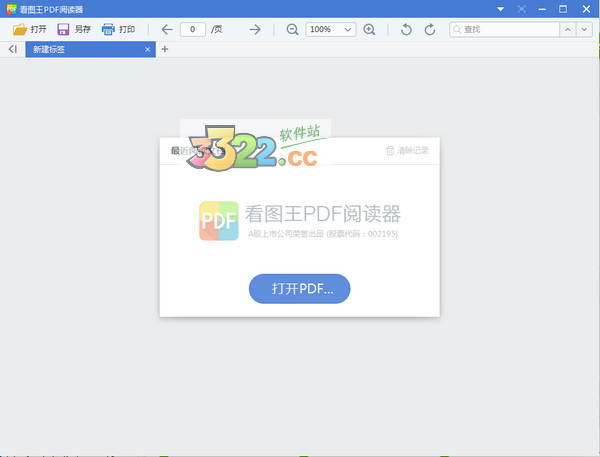
Task: Click the search (查找) input box
Action: tap(504, 29)
